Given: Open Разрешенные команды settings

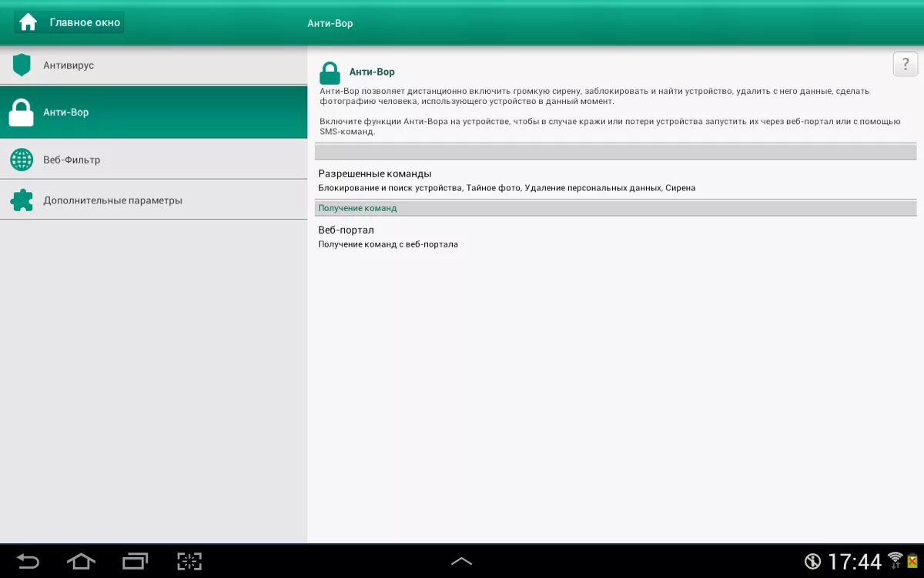Looking at the screenshot, I should pos(616,180).
